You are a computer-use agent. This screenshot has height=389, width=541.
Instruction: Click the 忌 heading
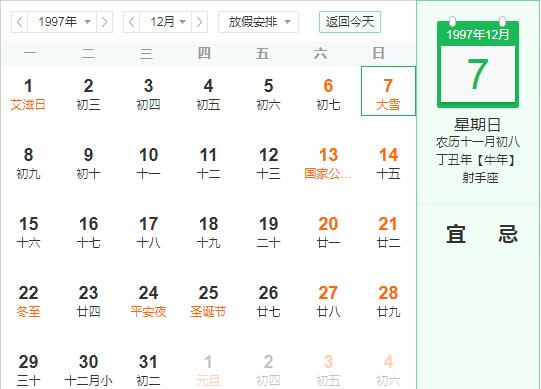[508, 234]
